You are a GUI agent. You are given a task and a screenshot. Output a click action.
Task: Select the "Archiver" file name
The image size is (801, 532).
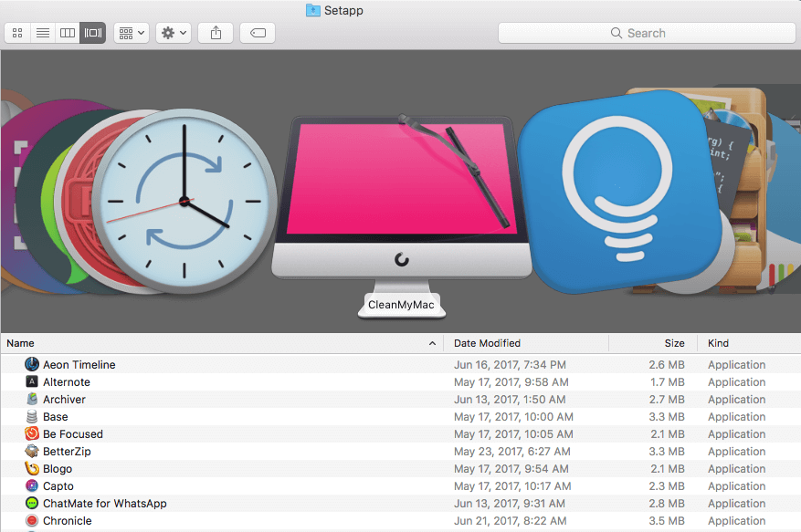pos(64,400)
